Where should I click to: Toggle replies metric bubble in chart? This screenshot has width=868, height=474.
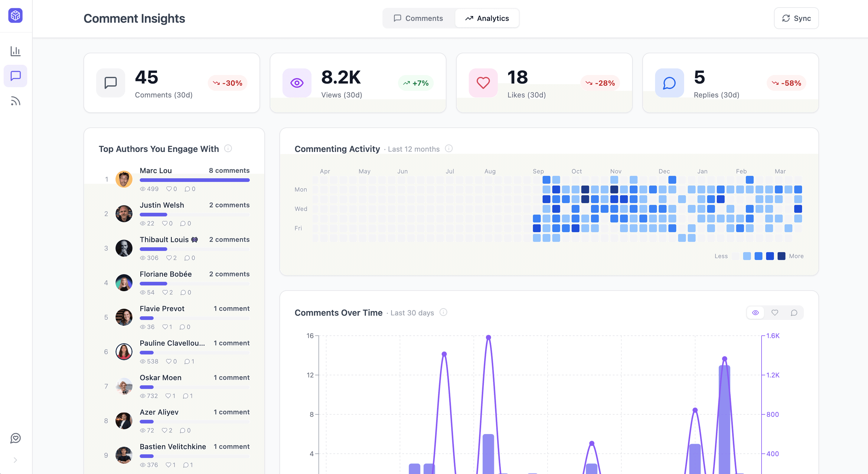coord(794,312)
